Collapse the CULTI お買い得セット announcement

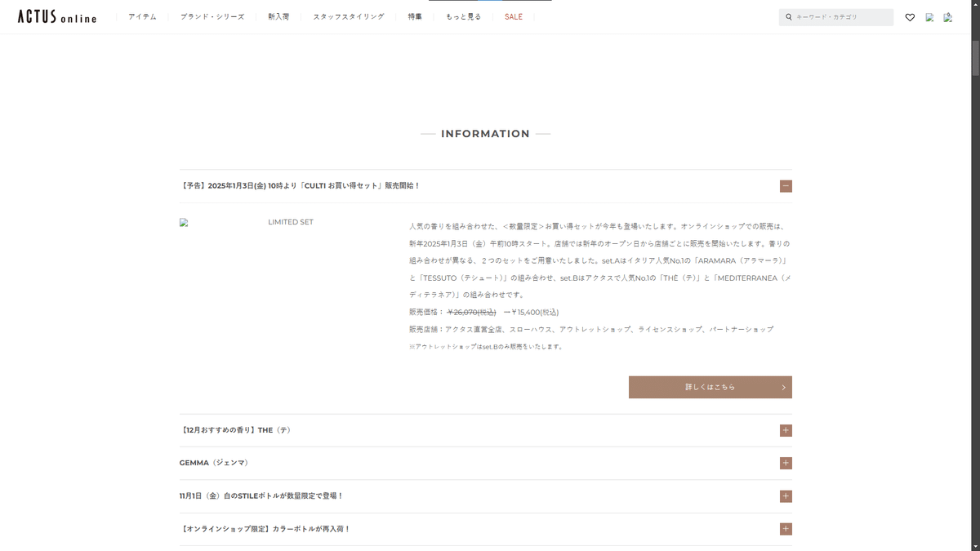tap(786, 186)
